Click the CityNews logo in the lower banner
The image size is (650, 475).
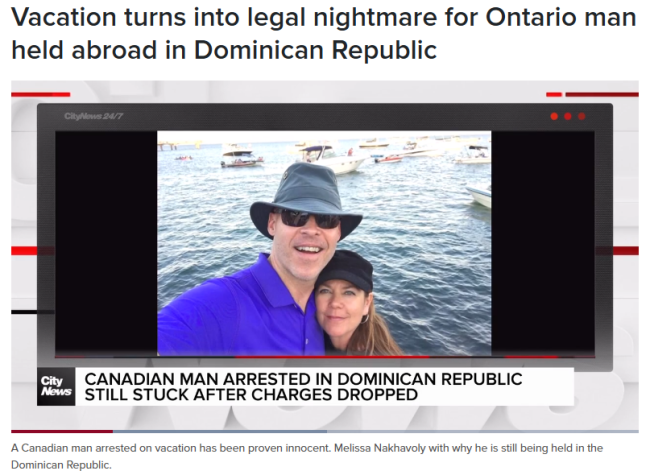(x=56, y=386)
